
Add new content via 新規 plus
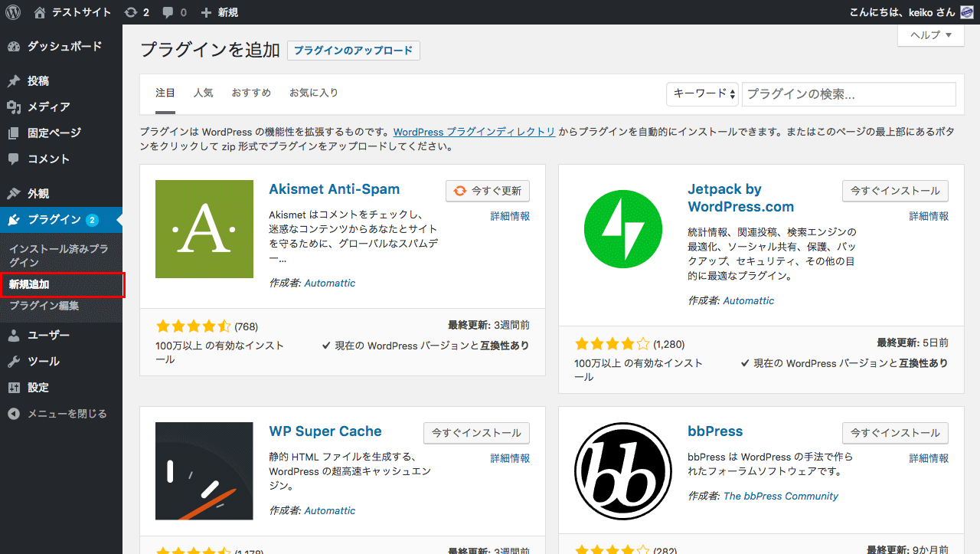point(219,12)
